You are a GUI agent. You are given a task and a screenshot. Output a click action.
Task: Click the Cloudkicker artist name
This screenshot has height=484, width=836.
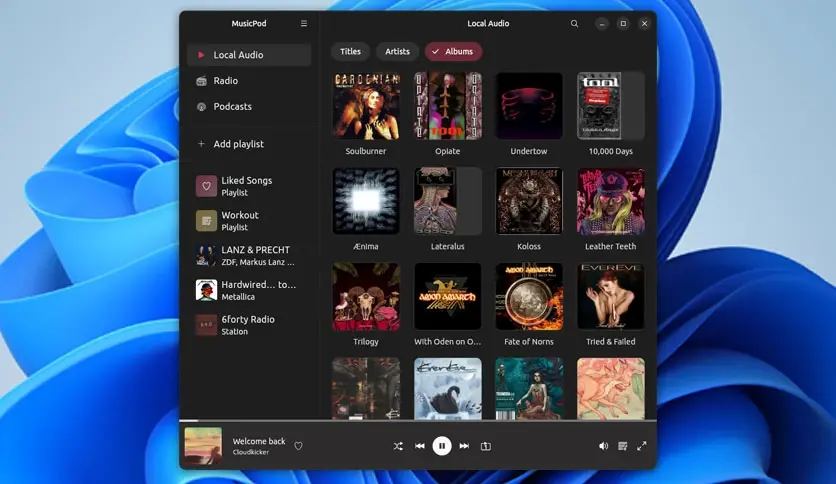point(251,452)
